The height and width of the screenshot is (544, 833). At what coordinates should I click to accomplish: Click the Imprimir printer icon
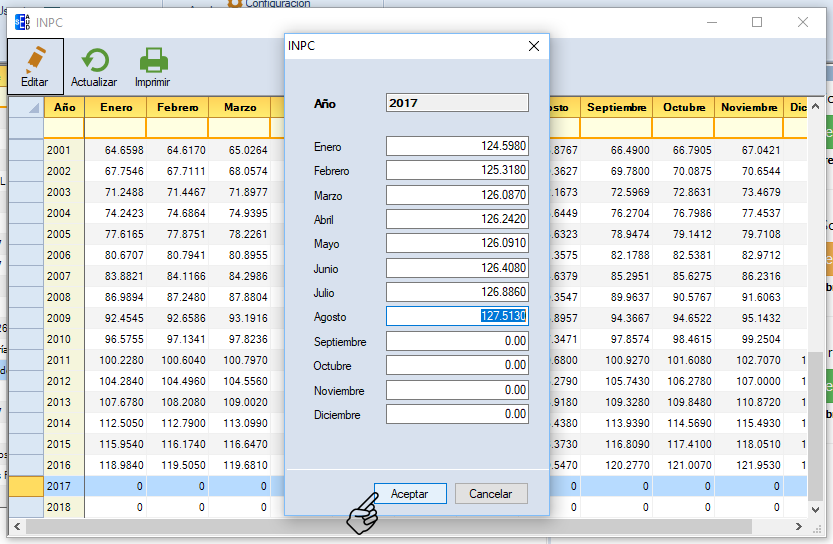coord(152,61)
